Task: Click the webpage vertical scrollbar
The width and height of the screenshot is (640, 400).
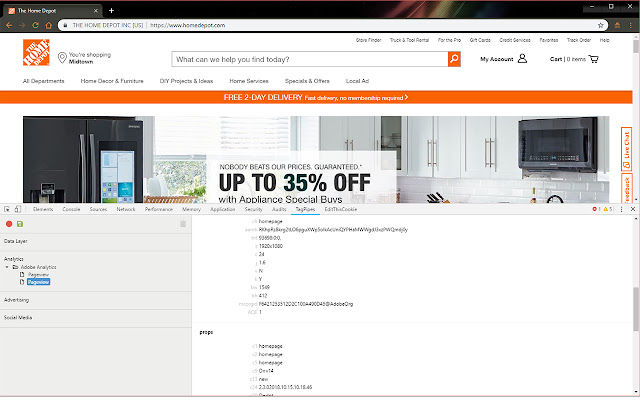Action: tap(636, 46)
